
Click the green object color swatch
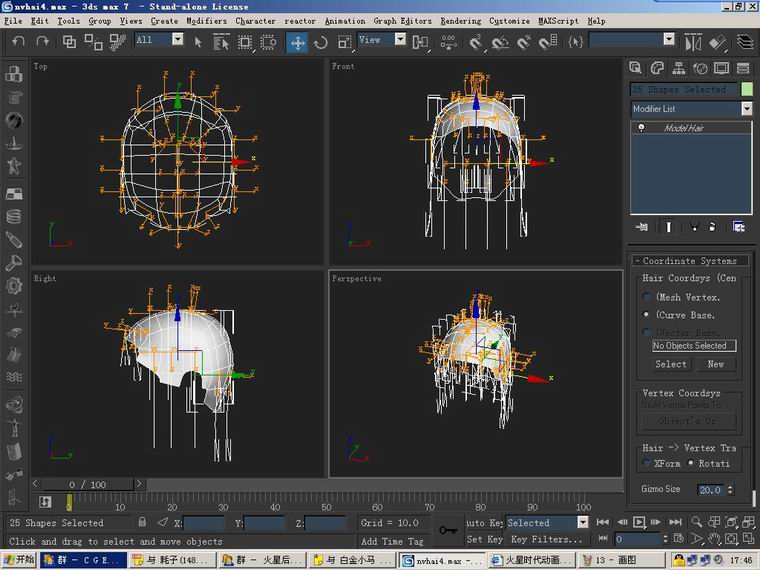(747, 89)
